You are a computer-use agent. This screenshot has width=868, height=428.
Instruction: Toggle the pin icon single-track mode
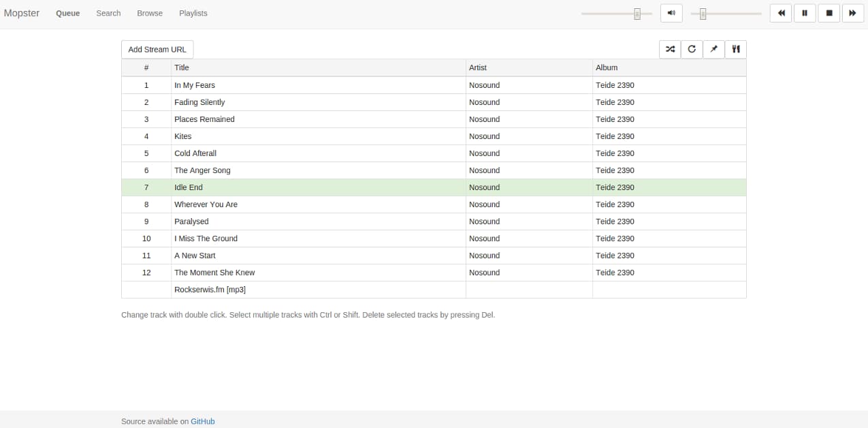coord(713,49)
